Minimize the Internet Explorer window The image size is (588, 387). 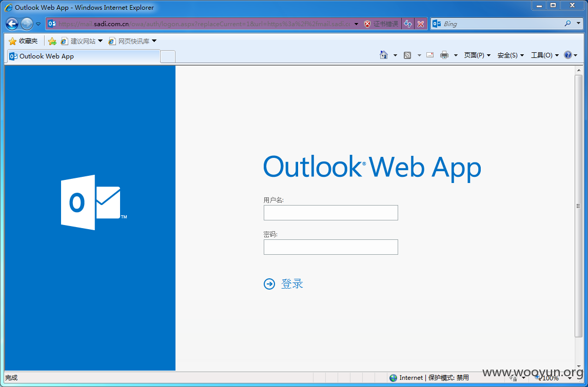(x=539, y=6)
